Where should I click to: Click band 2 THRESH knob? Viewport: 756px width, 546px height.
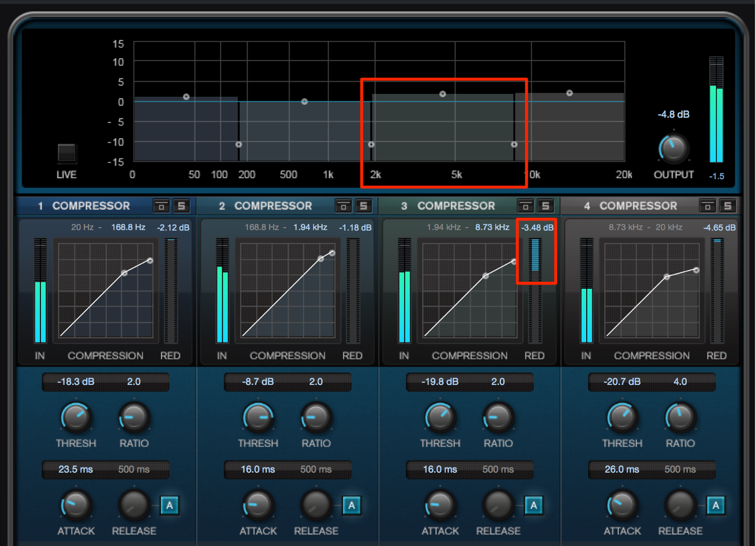(x=258, y=418)
